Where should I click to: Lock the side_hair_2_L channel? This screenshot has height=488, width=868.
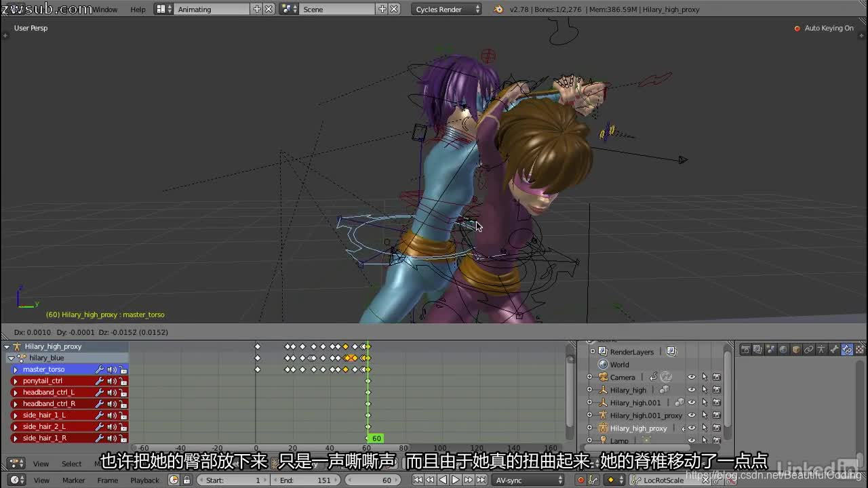pos(123,427)
